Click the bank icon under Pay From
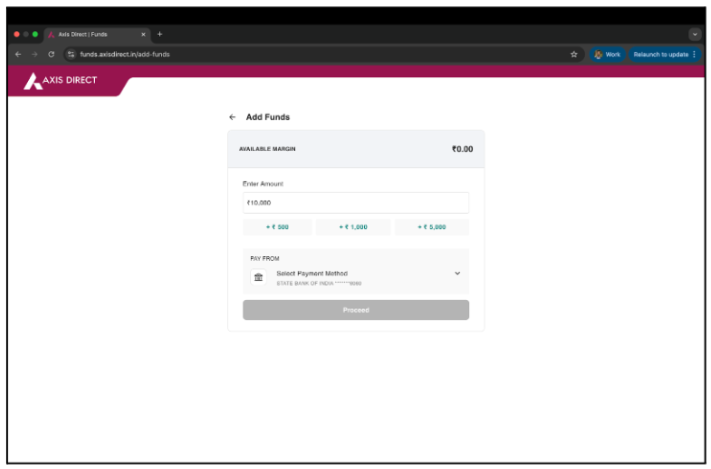711x469 pixels. click(x=258, y=277)
